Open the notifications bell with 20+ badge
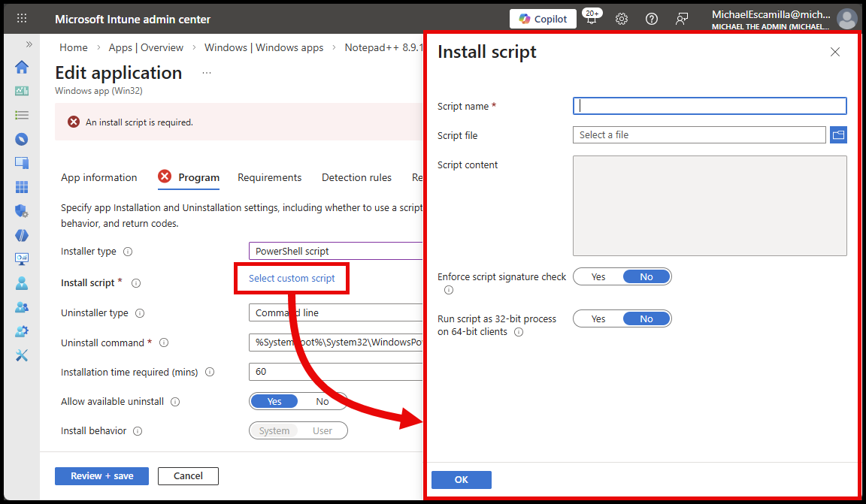 591,19
